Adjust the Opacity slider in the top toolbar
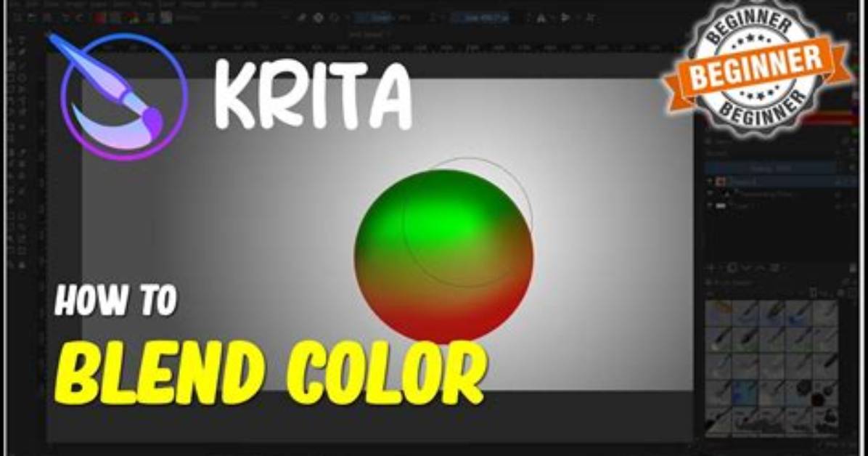This screenshot has width=868, height=456. point(383,17)
